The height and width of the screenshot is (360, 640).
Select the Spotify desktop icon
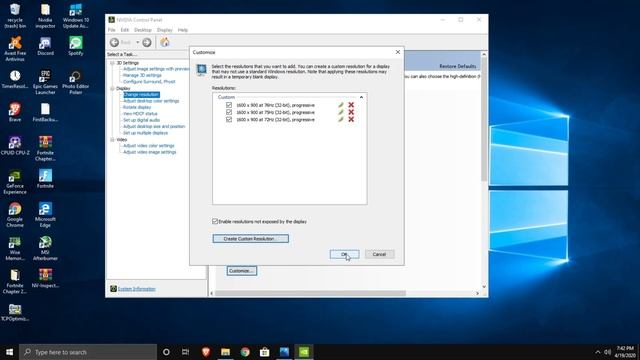click(76, 46)
